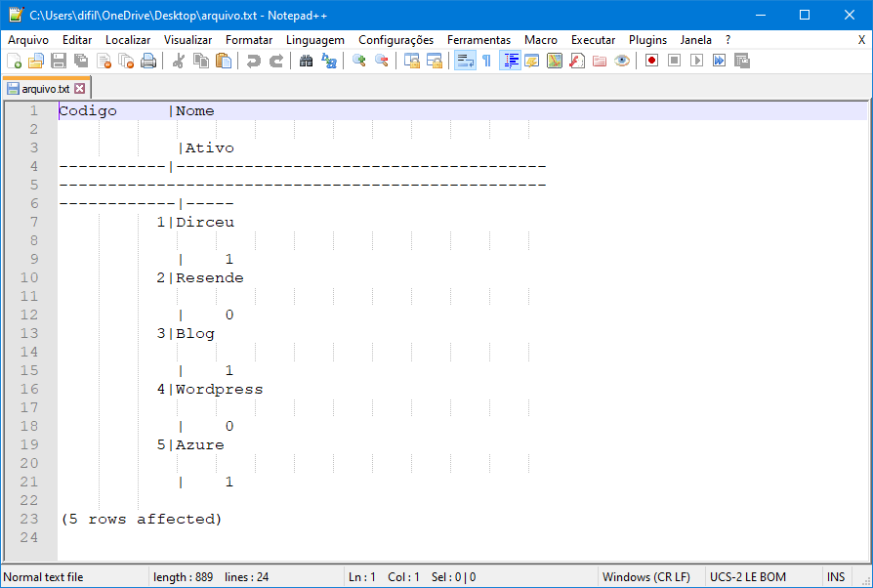Toggle Show all characters pilcrow icon
Image resolution: width=873 pixels, height=588 pixels.
coord(486,61)
